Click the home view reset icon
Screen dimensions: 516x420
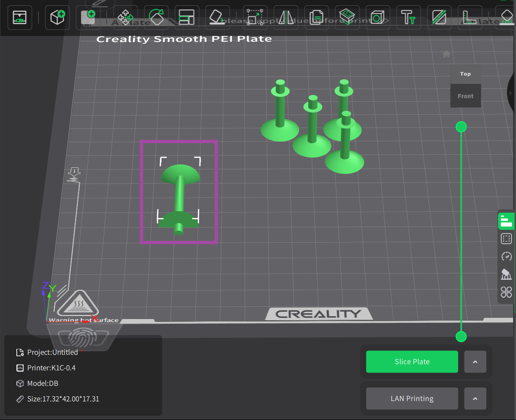pos(446,54)
